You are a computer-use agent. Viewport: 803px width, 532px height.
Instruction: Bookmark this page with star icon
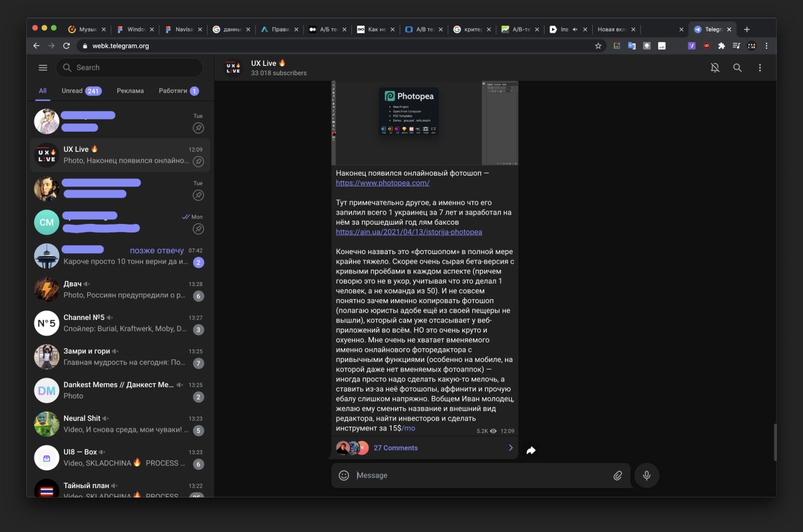click(x=598, y=46)
